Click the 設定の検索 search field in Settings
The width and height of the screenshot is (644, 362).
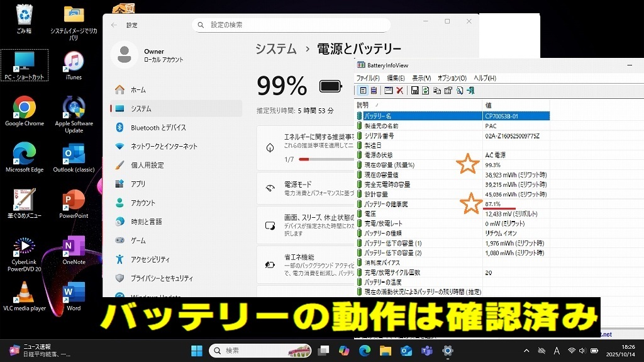tap(291, 25)
